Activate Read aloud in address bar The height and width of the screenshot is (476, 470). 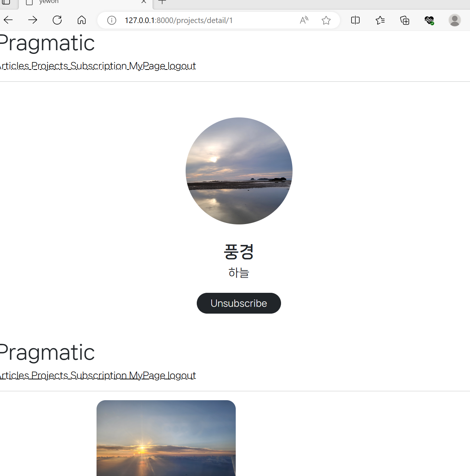(304, 20)
